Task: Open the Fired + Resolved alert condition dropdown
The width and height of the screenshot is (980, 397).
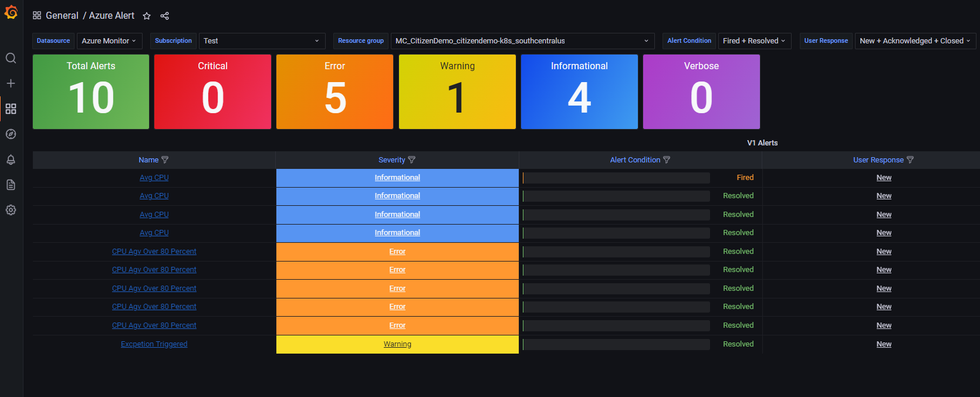Action: tap(755, 41)
